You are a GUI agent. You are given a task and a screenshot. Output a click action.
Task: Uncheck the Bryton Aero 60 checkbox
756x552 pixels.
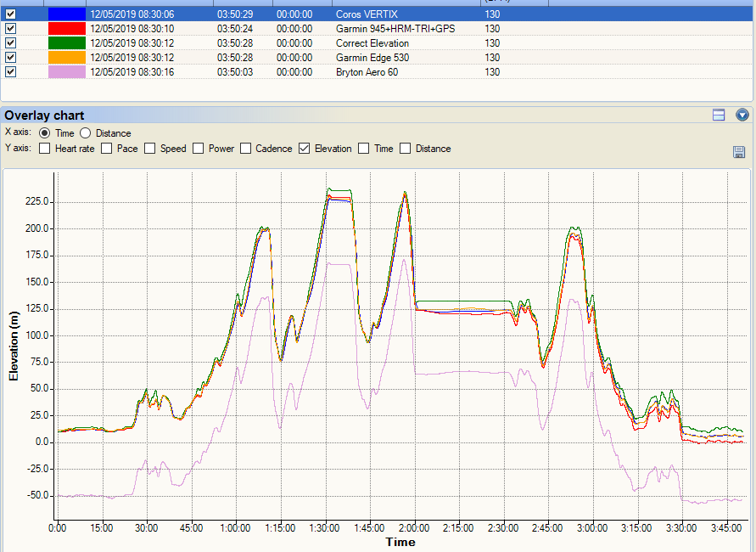(x=11, y=72)
